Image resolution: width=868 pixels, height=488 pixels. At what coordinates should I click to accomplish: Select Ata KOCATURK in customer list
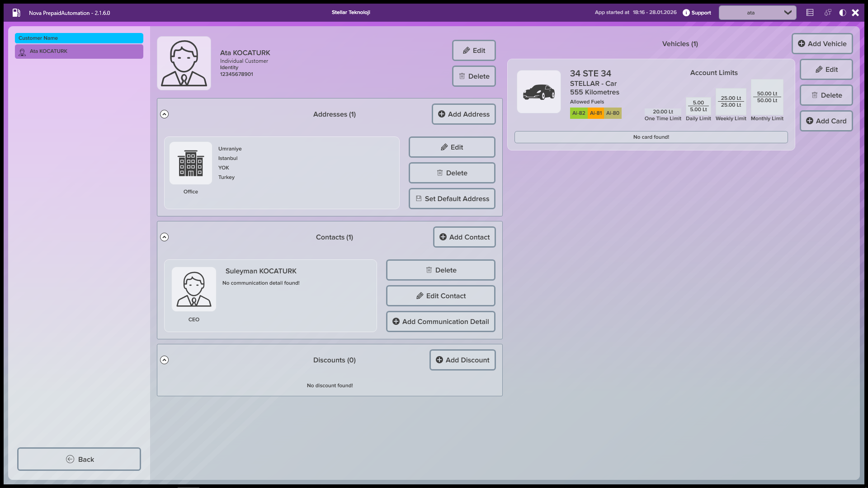coord(79,52)
